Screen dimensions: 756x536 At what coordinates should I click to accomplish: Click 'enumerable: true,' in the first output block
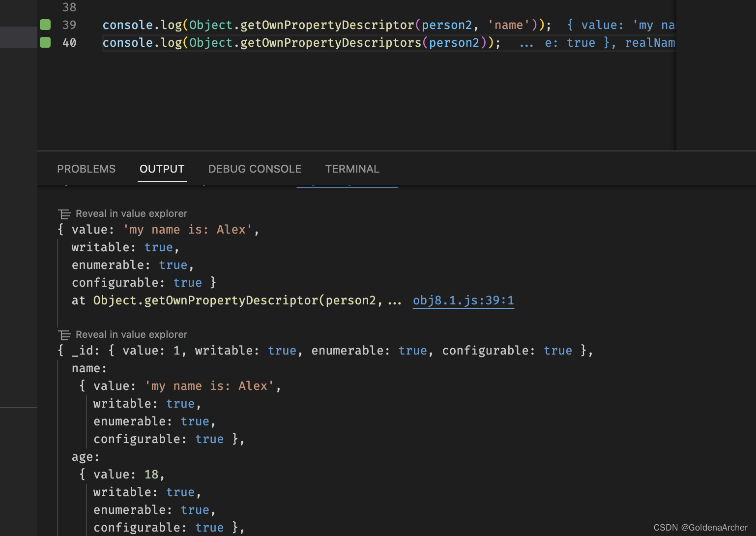(133, 265)
